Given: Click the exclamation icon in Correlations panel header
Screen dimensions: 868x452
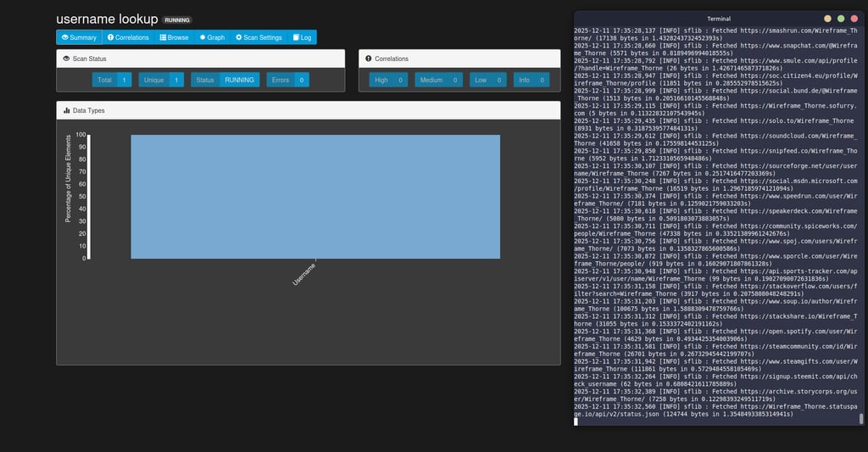Looking at the screenshot, I should (x=368, y=59).
